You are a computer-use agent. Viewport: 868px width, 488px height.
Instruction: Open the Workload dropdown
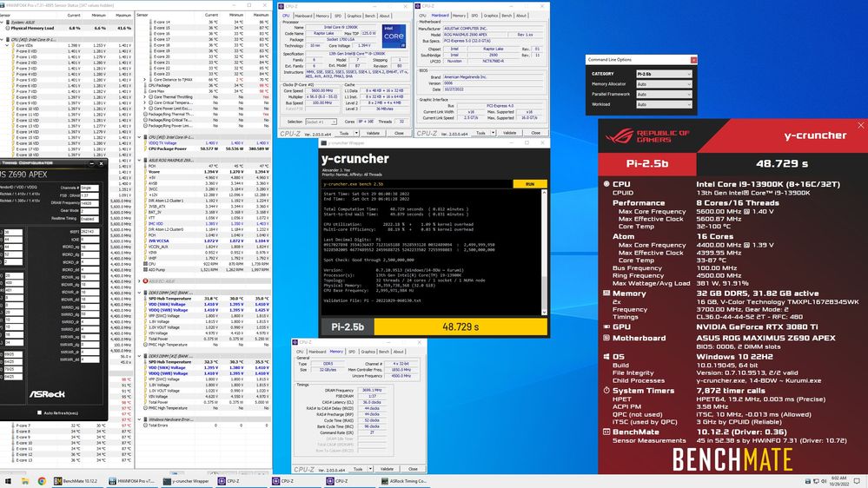click(664, 104)
